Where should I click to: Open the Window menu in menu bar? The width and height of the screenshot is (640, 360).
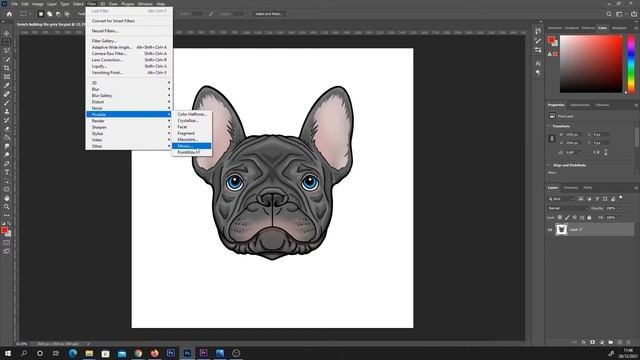click(145, 4)
